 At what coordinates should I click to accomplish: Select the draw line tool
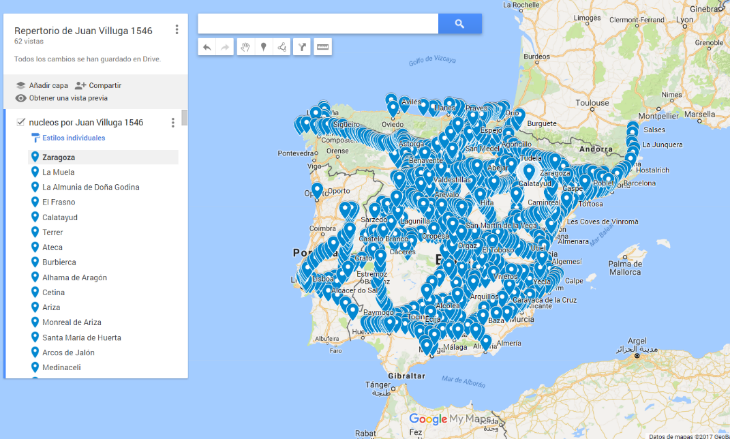[x=281, y=47]
